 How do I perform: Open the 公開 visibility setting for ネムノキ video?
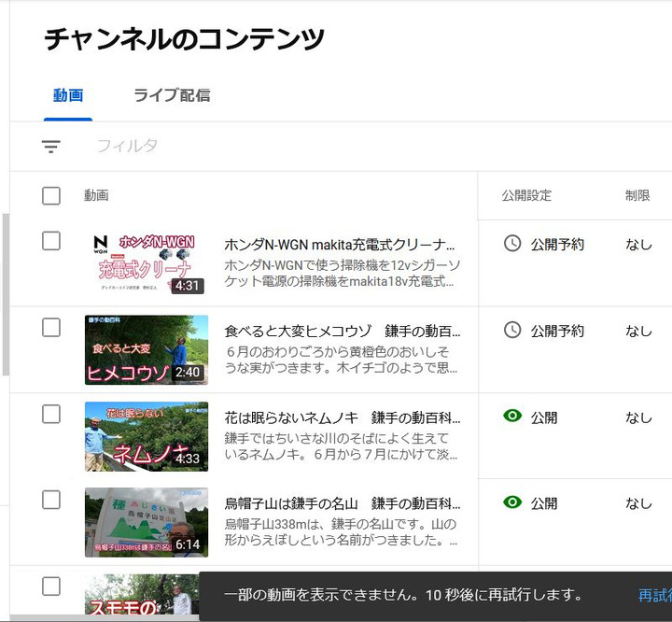[544, 417]
